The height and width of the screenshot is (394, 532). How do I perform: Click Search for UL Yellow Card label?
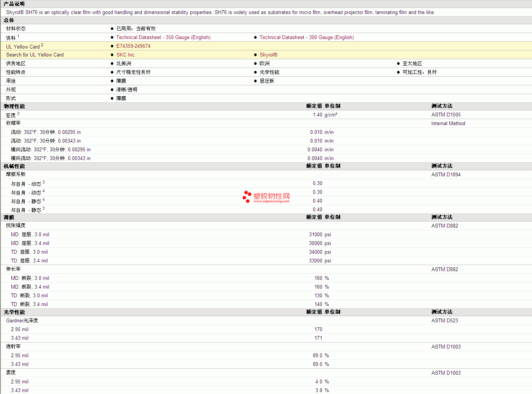tap(35, 55)
